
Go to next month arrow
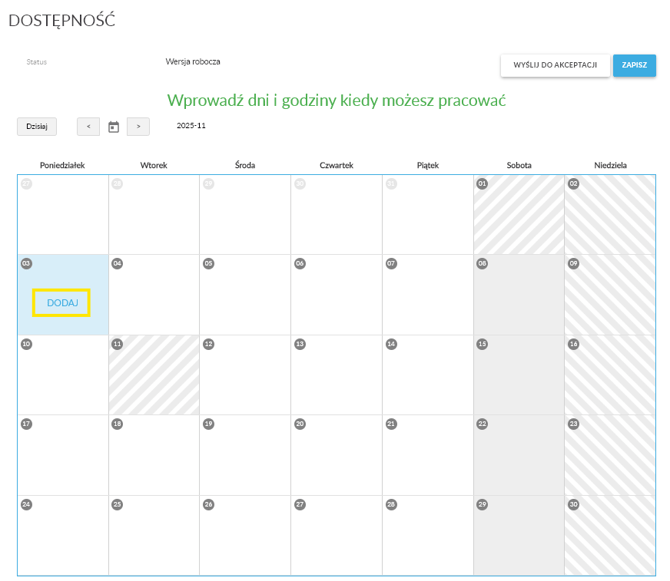(x=138, y=127)
